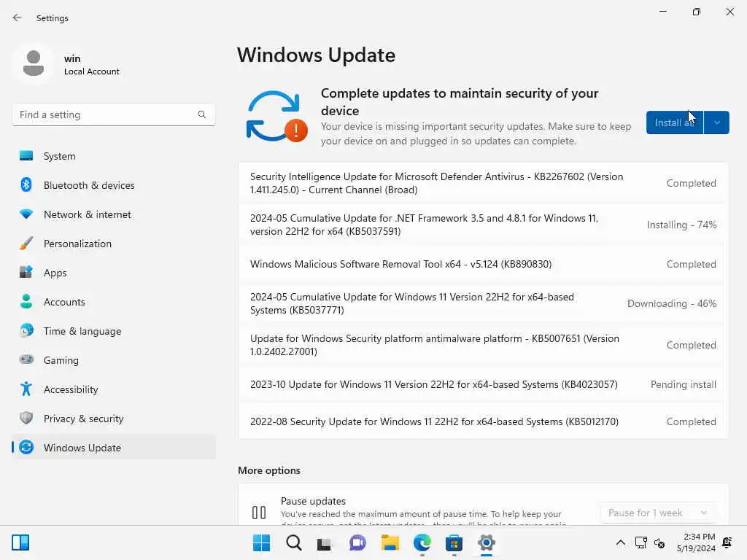Open the Pause for 1 week dropdown

[x=659, y=513]
